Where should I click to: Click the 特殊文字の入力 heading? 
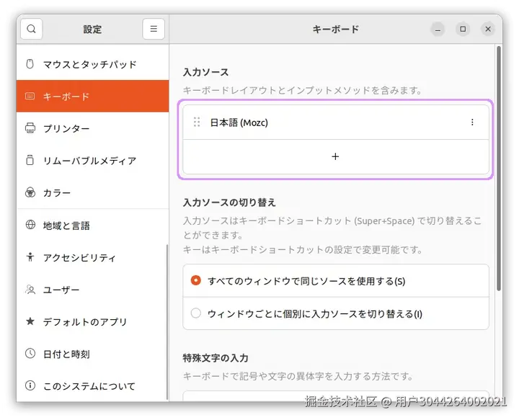pos(216,358)
